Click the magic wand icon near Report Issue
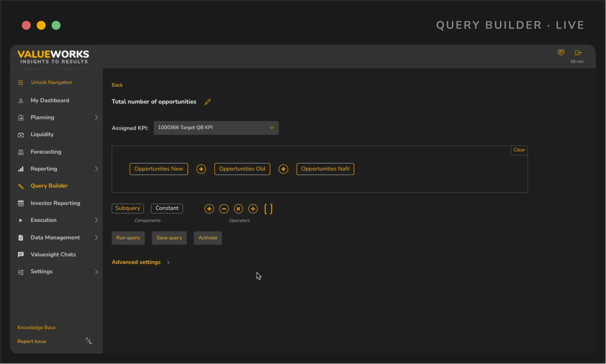Viewport: 606px width, 364px height. [x=89, y=341]
